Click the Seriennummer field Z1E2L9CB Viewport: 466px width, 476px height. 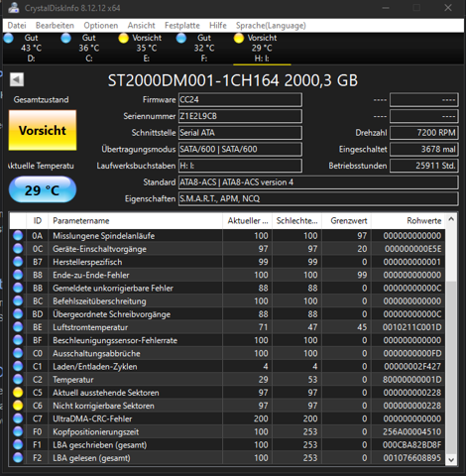[x=240, y=116]
